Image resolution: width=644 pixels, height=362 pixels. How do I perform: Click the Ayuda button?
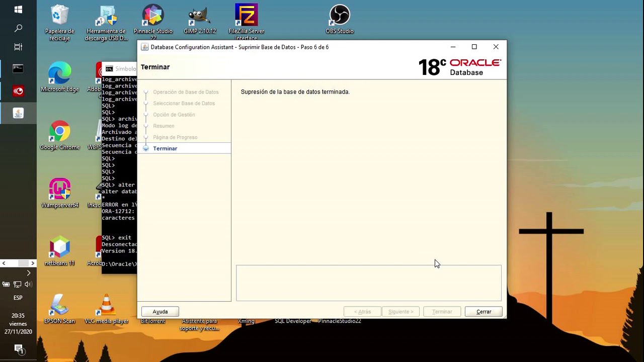(x=160, y=312)
